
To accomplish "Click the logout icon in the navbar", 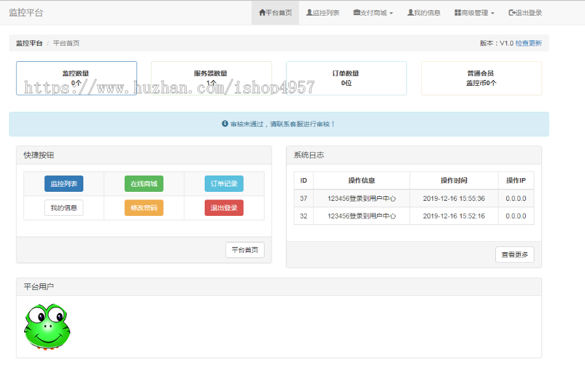I will tap(512, 12).
